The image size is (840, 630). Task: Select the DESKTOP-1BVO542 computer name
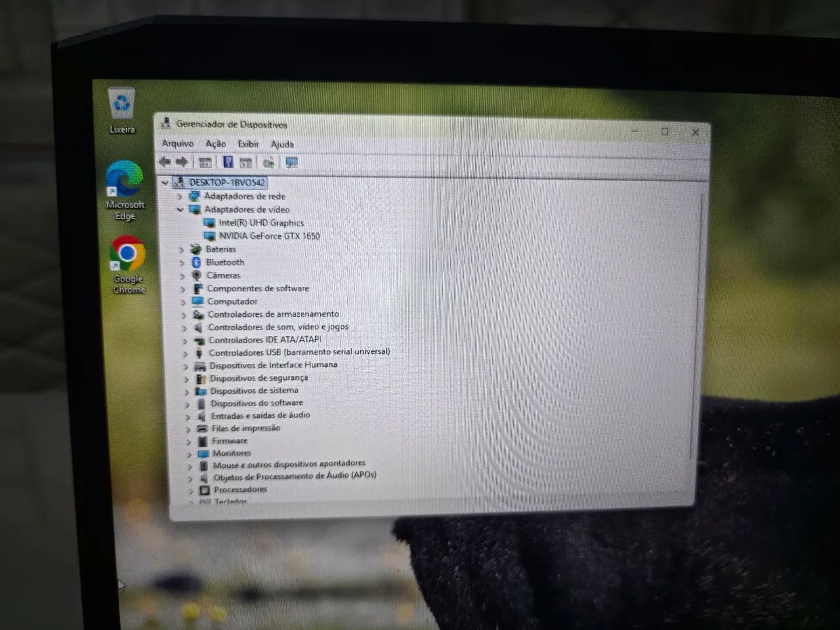point(227,182)
